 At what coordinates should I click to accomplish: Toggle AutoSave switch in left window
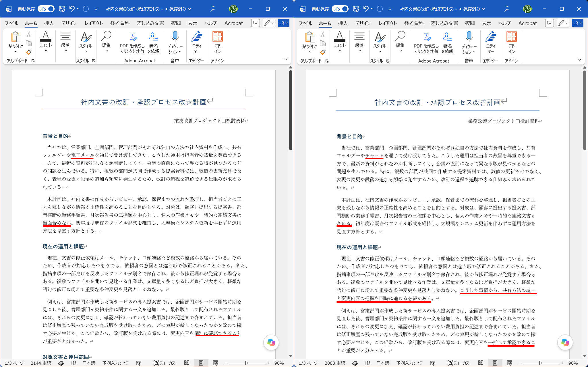[x=46, y=9]
